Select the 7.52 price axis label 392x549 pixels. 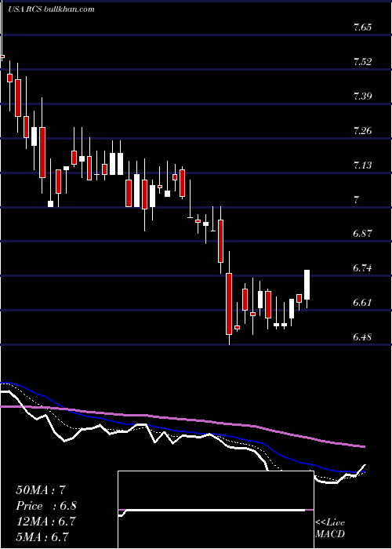tap(362, 62)
